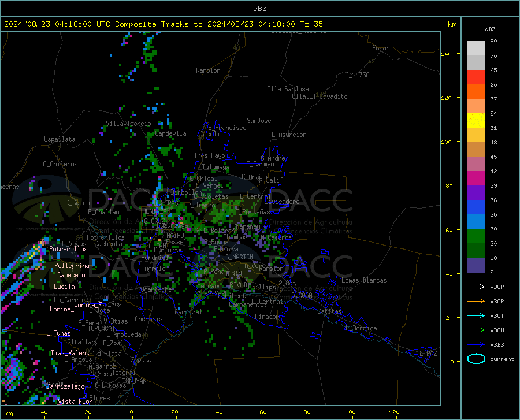Click the pink Diaz_Valent label

click(x=70, y=353)
